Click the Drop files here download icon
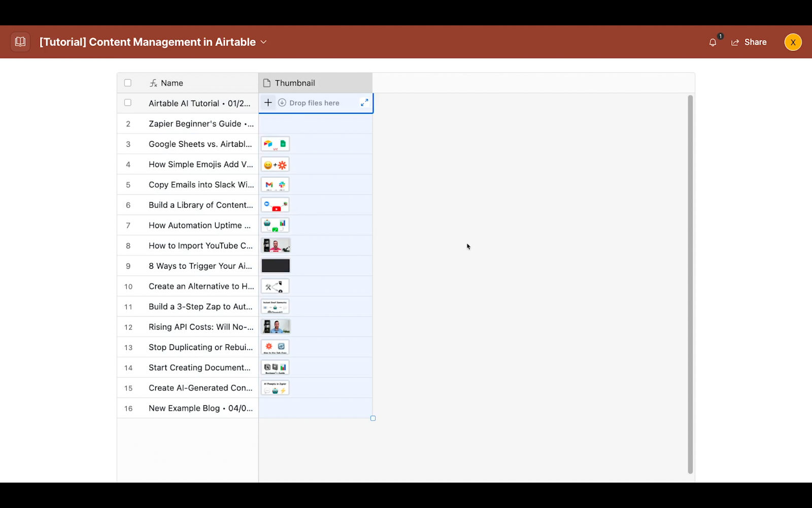812x508 pixels. pyautogui.click(x=282, y=103)
